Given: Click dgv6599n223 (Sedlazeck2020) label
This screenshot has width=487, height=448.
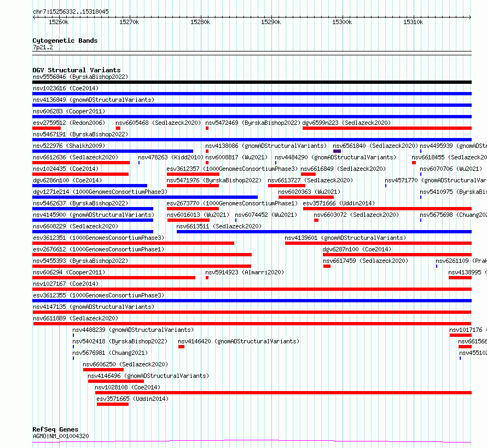Looking at the screenshot, I should tap(346, 123).
